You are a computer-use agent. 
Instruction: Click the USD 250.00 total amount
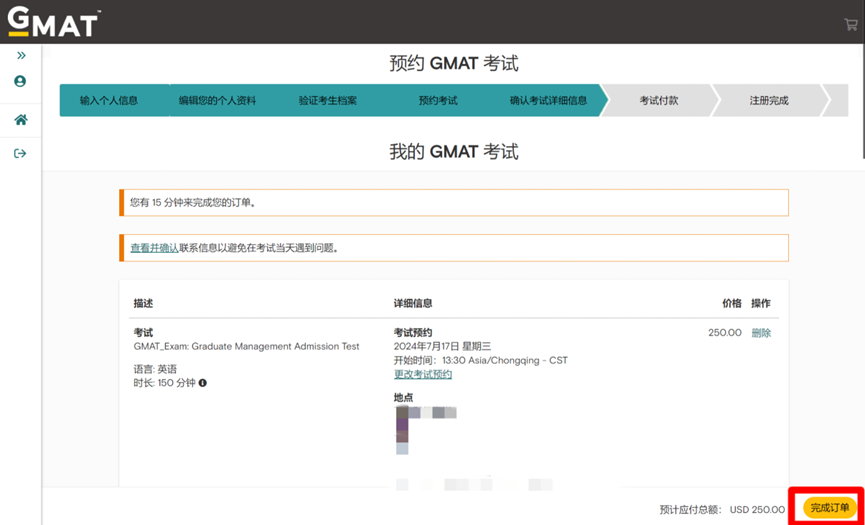pyautogui.click(x=757, y=510)
